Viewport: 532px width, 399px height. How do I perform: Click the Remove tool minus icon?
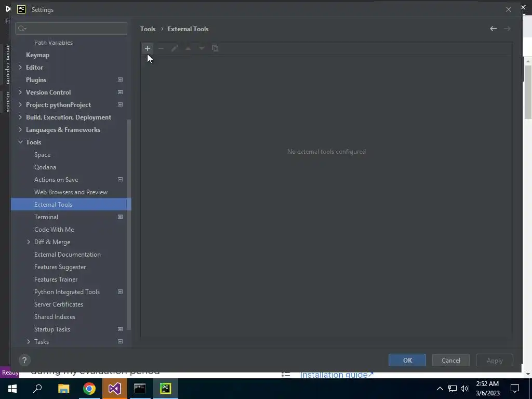161,48
